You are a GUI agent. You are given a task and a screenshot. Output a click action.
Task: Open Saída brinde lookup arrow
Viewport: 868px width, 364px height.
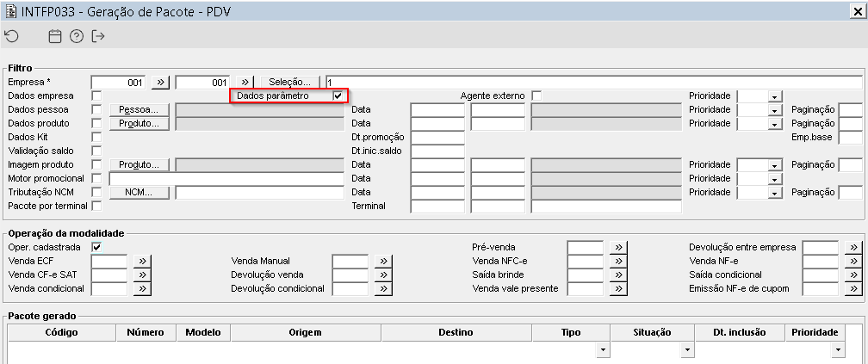pos(618,275)
